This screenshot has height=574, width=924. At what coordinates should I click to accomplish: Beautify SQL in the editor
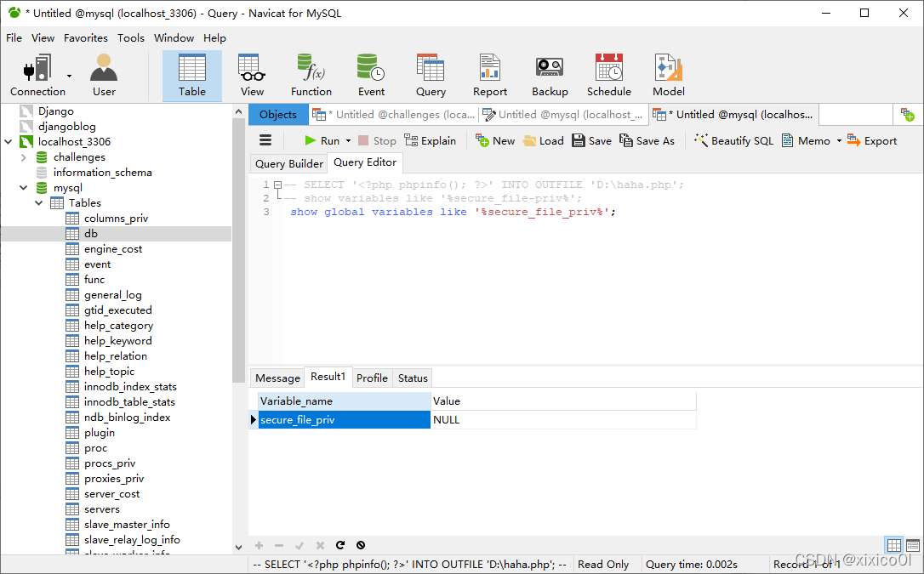tap(733, 140)
